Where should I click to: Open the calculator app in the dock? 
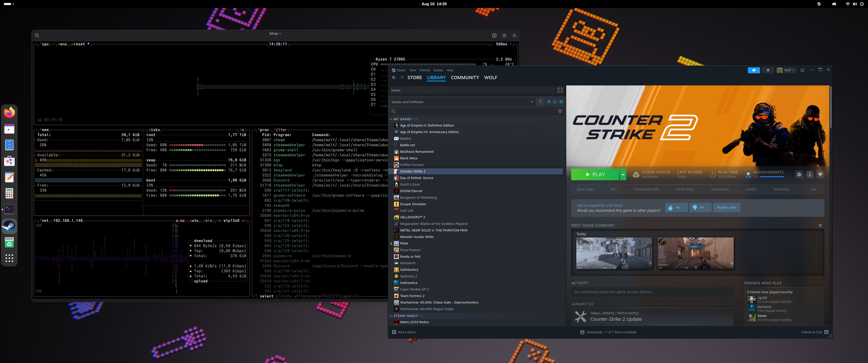9,193
